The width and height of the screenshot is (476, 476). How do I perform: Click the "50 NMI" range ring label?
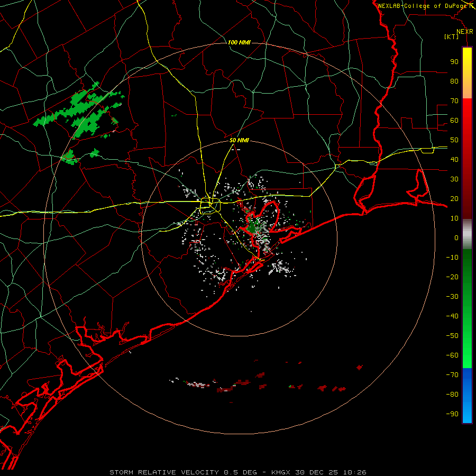coord(239,140)
